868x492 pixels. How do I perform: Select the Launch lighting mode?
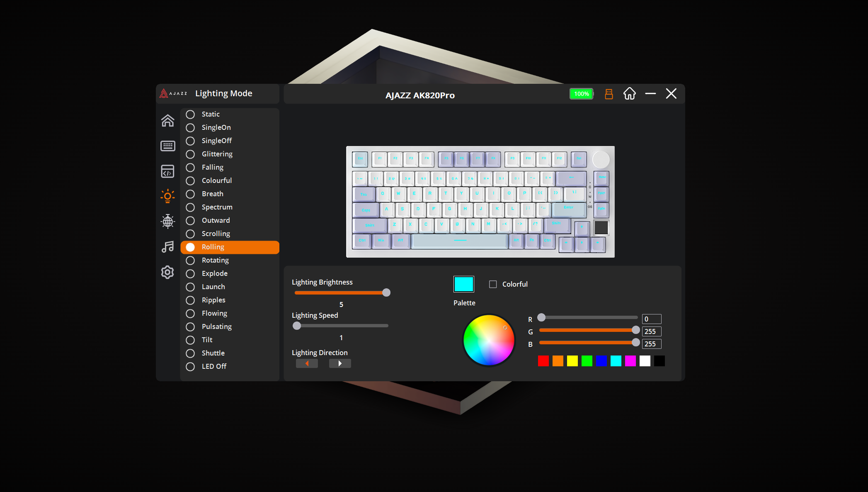[230, 287]
